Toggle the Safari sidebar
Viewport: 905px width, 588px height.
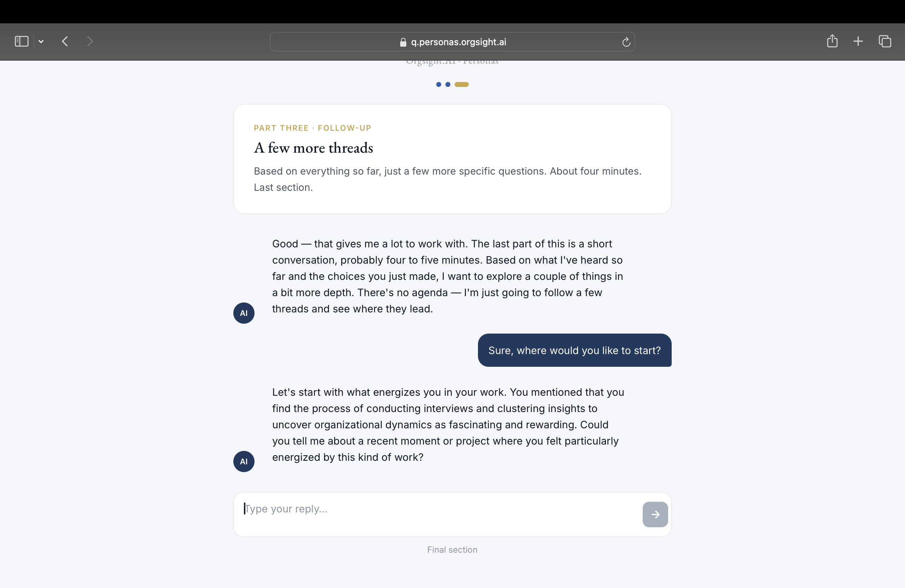[x=21, y=41]
